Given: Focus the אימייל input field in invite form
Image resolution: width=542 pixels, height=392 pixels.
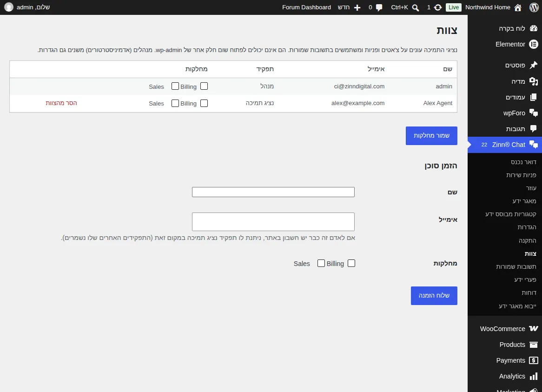Looking at the screenshot, I should click(273, 222).
